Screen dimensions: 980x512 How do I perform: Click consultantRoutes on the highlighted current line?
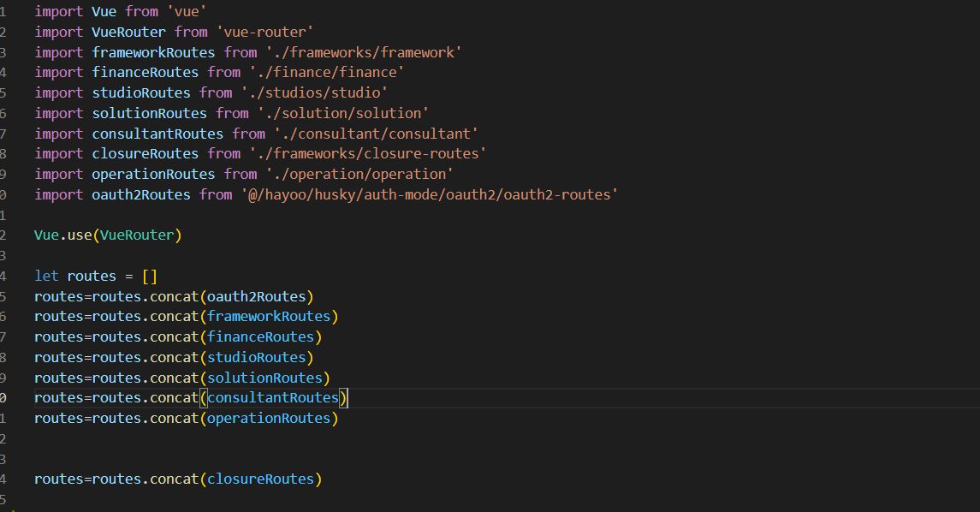click(273, 397)
